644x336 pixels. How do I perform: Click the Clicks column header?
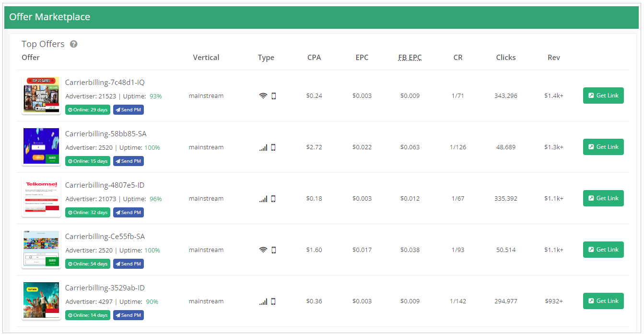[x=506, y=58]
